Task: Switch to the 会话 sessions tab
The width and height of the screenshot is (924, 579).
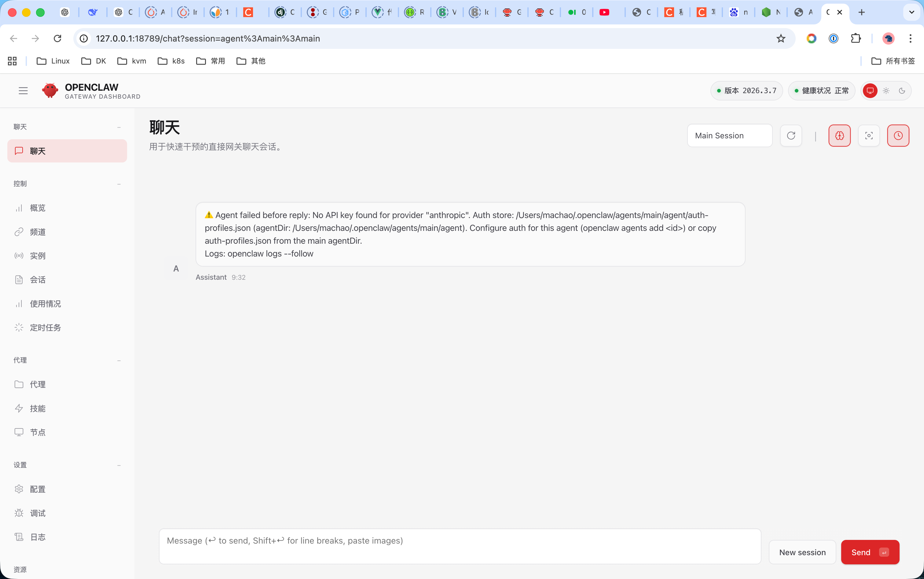Action: click(x=37, y=279)
